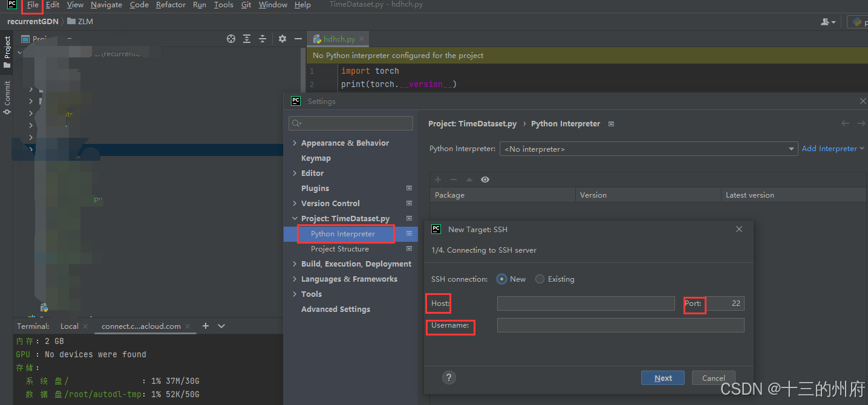Click the remove package minus icon

[x=454, y=180]
